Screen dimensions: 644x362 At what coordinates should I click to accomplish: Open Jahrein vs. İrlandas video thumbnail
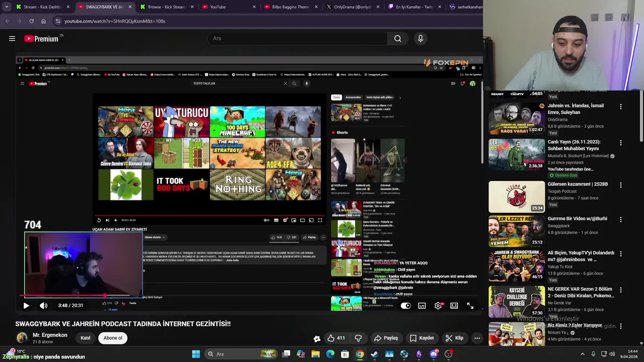pos(517,118)
